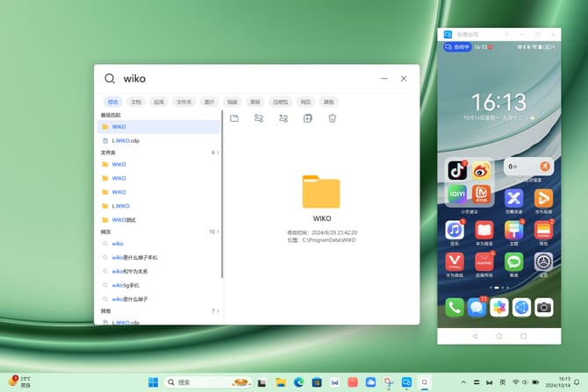Open the phone Settings gear app
The width and height of the screenshot is (588, 392).
coord(543,261)
